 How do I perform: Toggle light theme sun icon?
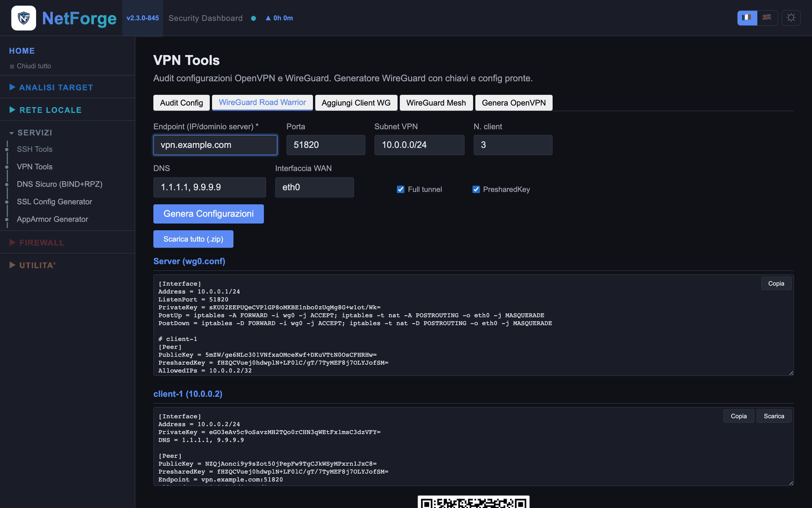coord(791,18)
